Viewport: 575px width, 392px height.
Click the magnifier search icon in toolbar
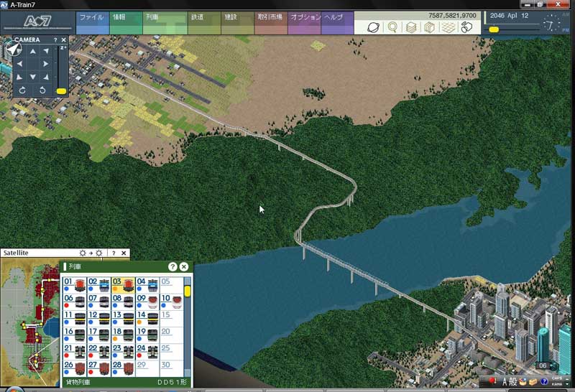(393, 28)
